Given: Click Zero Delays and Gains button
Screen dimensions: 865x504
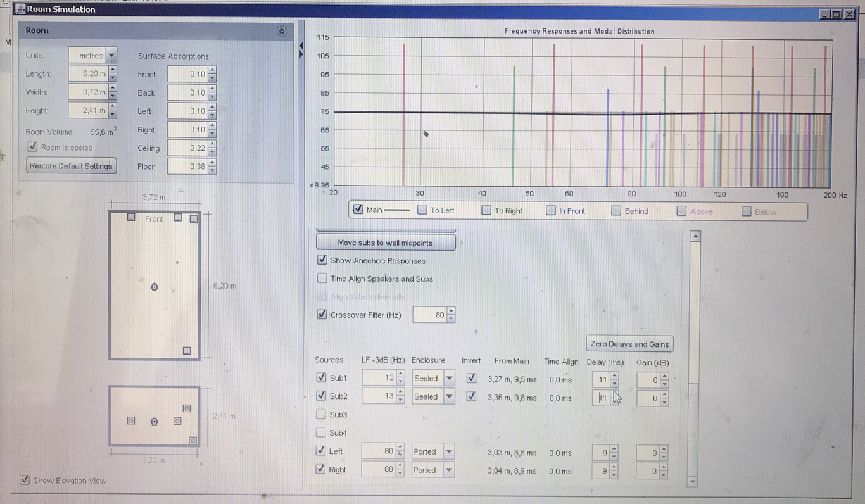Looking at the screenshot, I should point(629,344).
